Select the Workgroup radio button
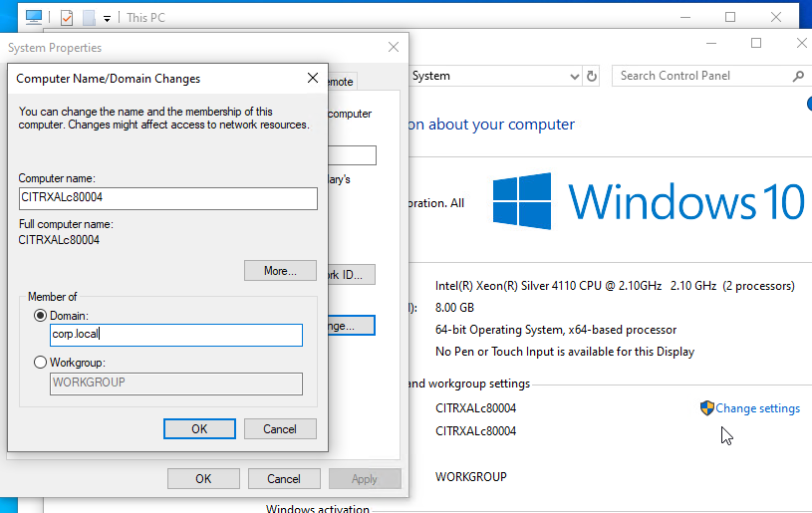812x513 pixels. [x=41, y=363]
